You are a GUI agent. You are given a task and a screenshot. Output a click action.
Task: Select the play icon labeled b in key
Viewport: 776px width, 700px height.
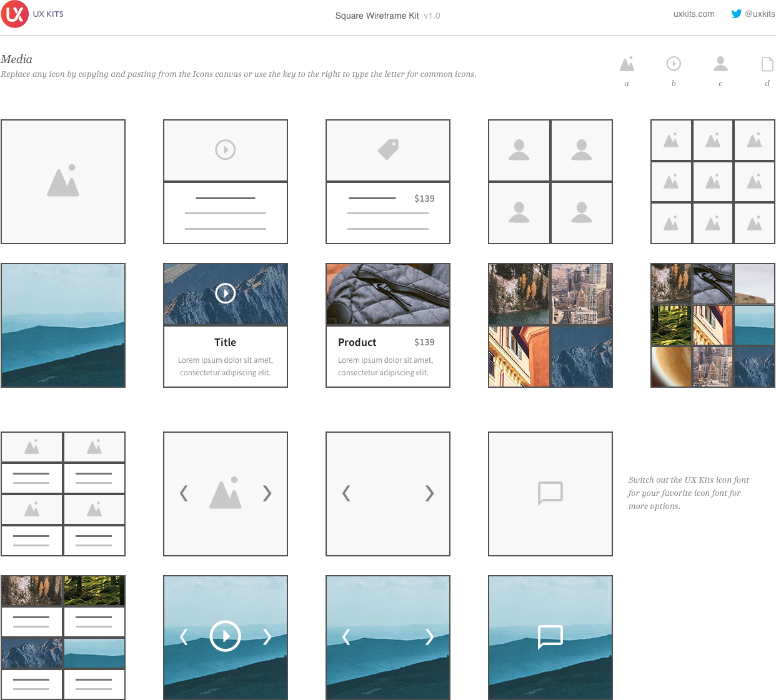click(x=674, y=64)
